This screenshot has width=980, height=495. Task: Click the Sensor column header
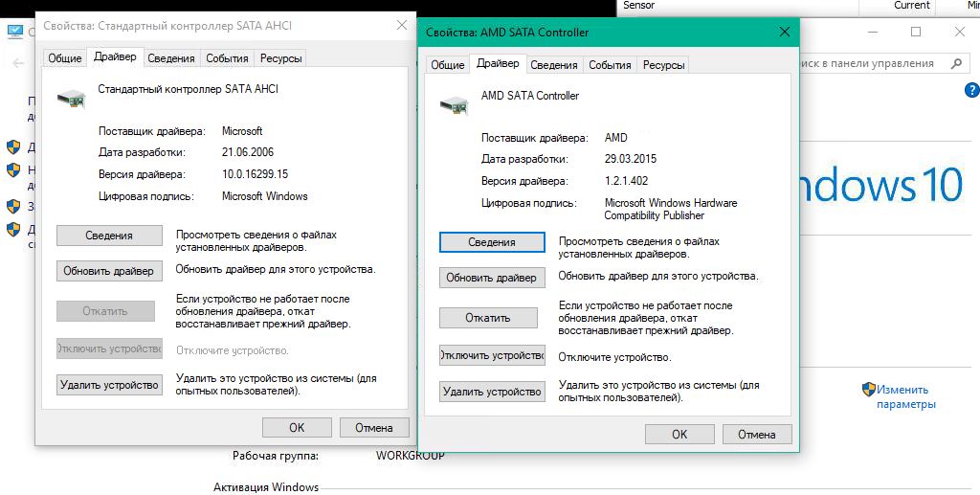click(638, 5)
